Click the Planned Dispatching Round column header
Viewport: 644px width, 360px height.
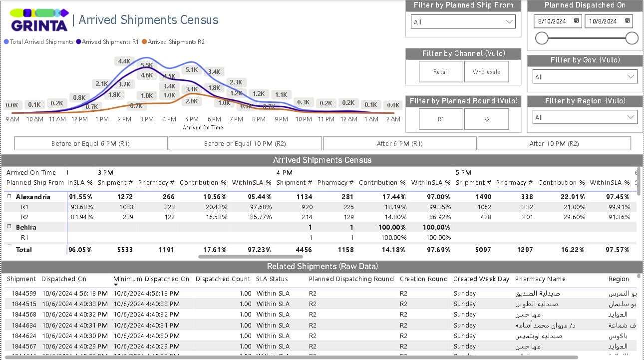(351, 279)
